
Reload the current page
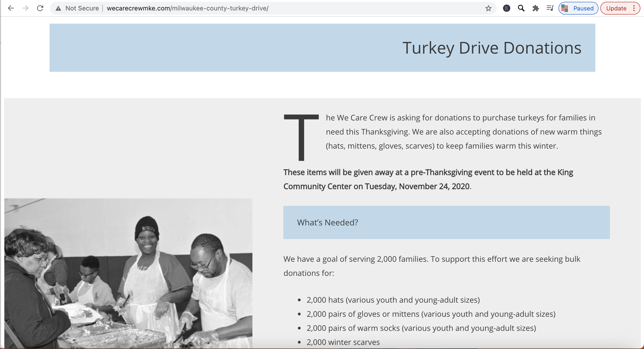(40, 8)
